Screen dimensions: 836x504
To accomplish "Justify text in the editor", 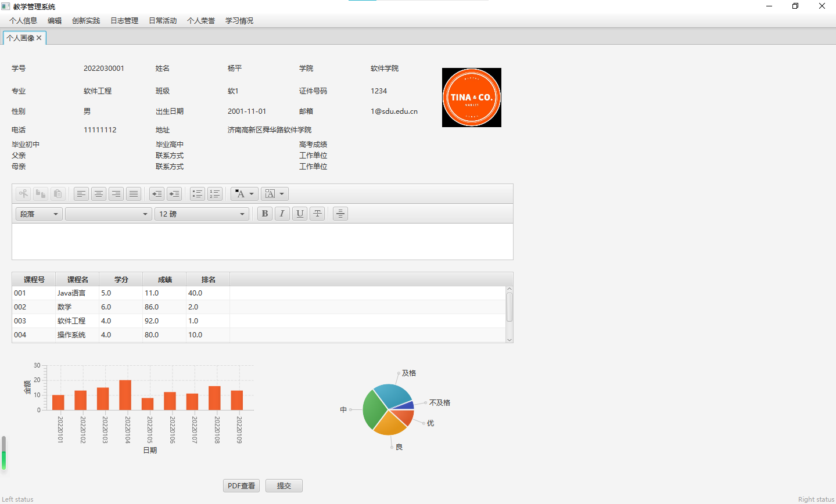I will click(x=134, y=194).
